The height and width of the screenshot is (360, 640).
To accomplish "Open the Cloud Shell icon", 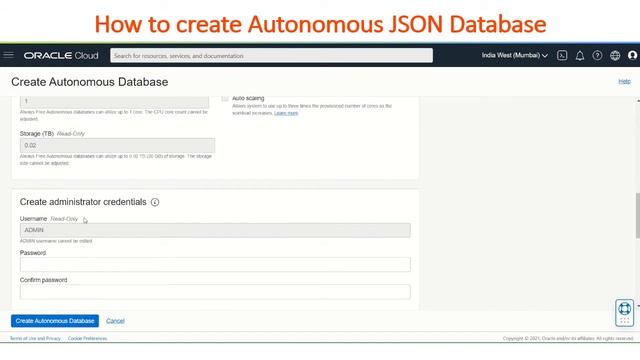I will tap(562, 56).
